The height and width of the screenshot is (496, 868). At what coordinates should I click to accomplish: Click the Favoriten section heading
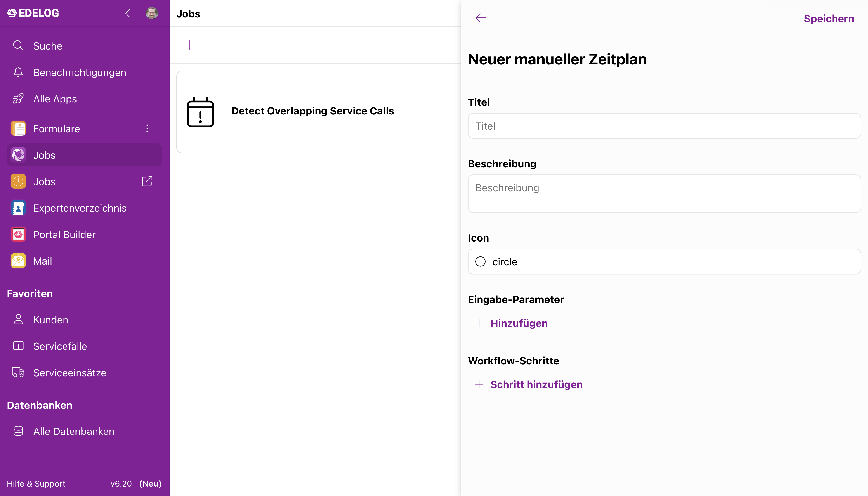point(30,293)
